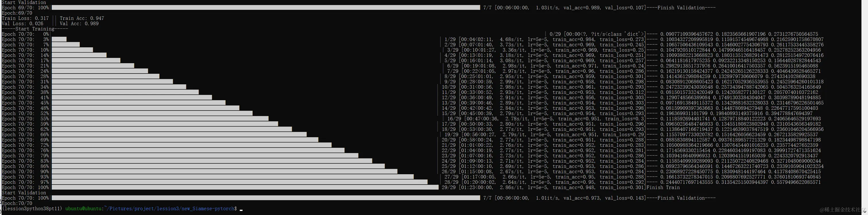
Task: Click the step counter '6/29'
Action: [453, 66]
